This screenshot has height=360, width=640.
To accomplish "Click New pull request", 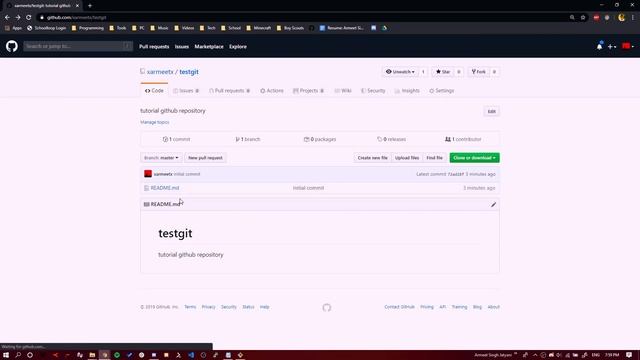I will pyautogui.click(x=205, y=158).
